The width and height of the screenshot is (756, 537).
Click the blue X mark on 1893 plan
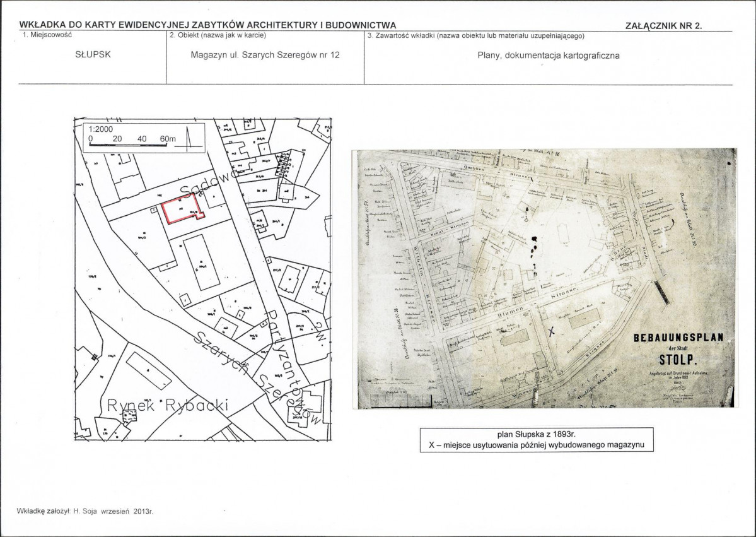[552, 331]
